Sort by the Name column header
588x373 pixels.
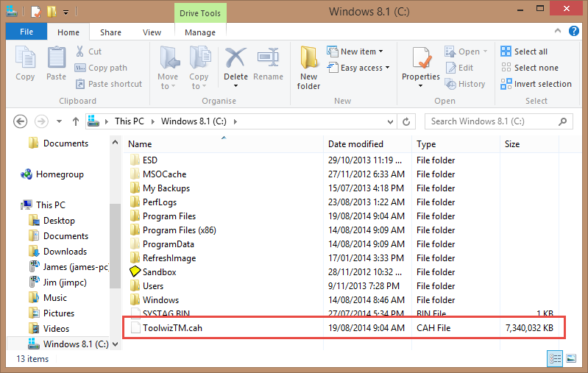point(224,144)
